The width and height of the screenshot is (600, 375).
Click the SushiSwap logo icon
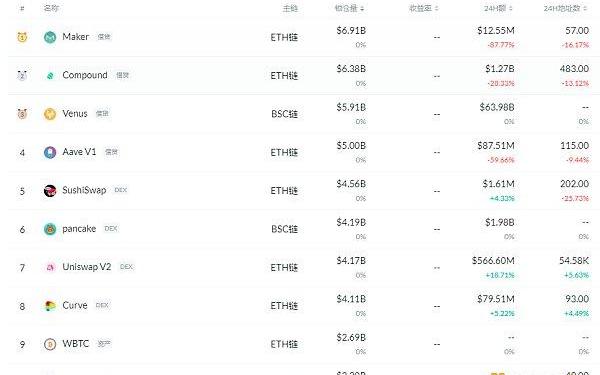point(50,191)
